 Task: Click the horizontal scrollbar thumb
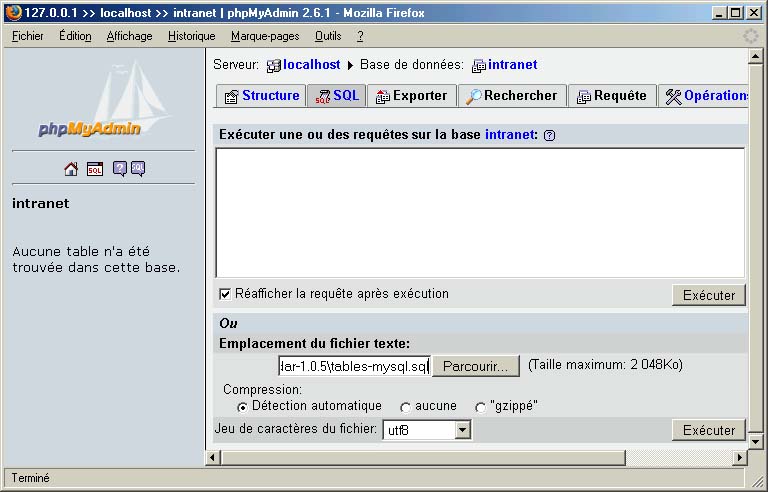pos(423,458)
